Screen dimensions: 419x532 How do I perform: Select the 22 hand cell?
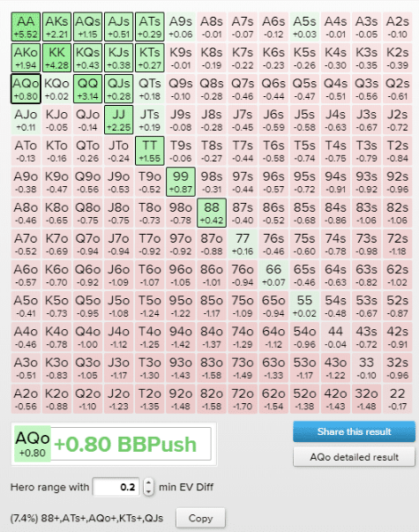click(397, 399)
